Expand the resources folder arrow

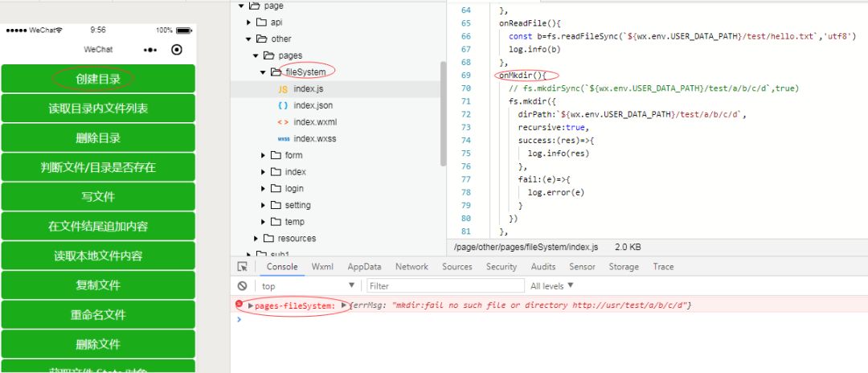[256, 239]
